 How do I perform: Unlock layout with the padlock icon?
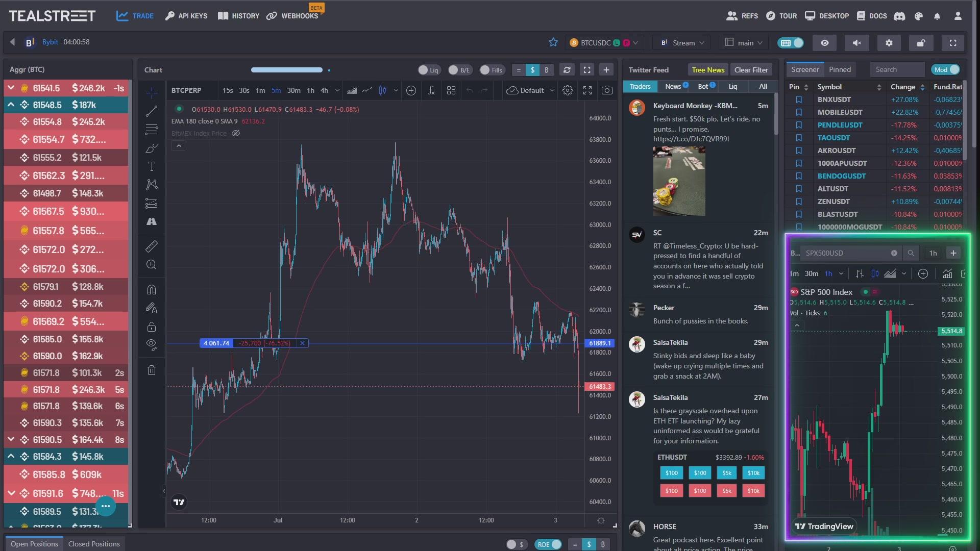point(921,43)
